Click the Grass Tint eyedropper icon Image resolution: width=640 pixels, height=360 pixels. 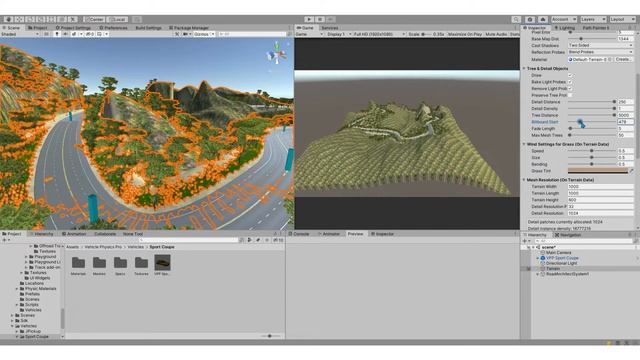point(631,171)
